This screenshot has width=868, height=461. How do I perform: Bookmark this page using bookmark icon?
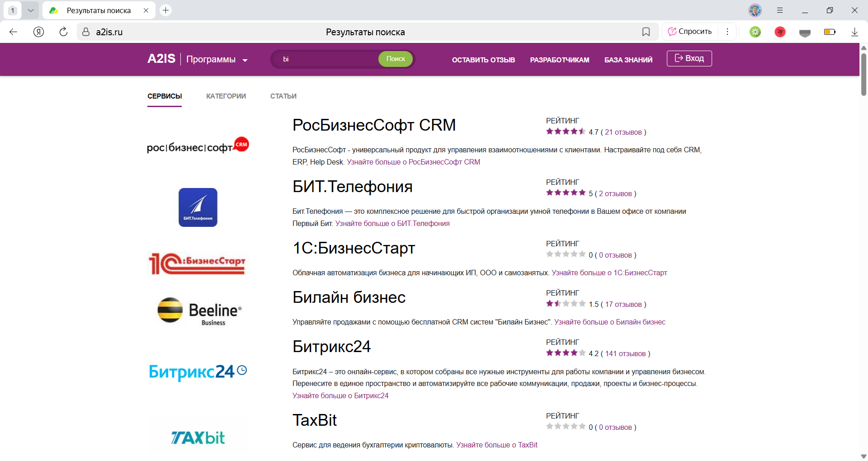(x=646, y=32)
